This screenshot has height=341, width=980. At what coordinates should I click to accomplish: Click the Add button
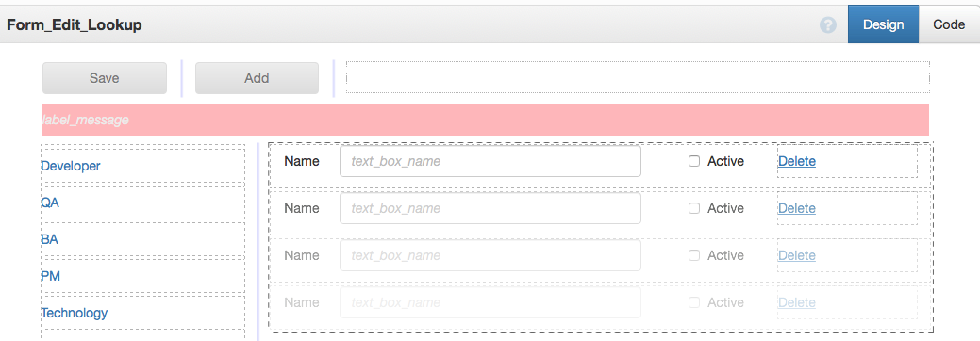click(x=257, y=78)
